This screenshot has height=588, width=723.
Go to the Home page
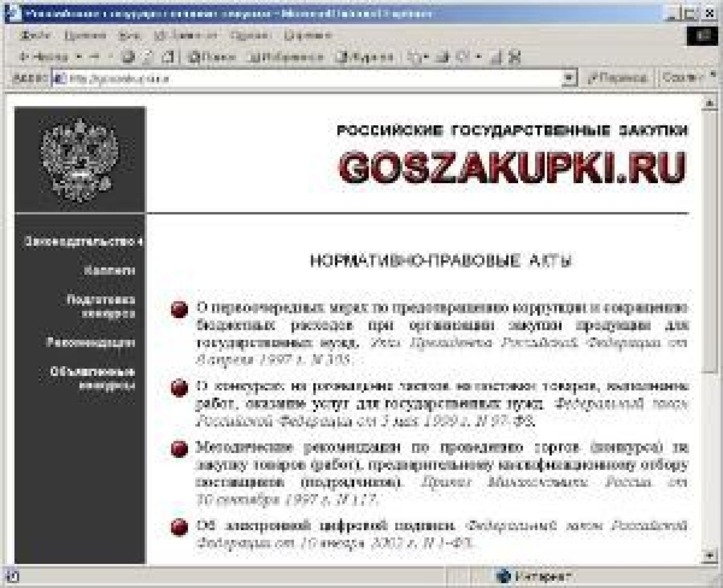pos(168,57)
